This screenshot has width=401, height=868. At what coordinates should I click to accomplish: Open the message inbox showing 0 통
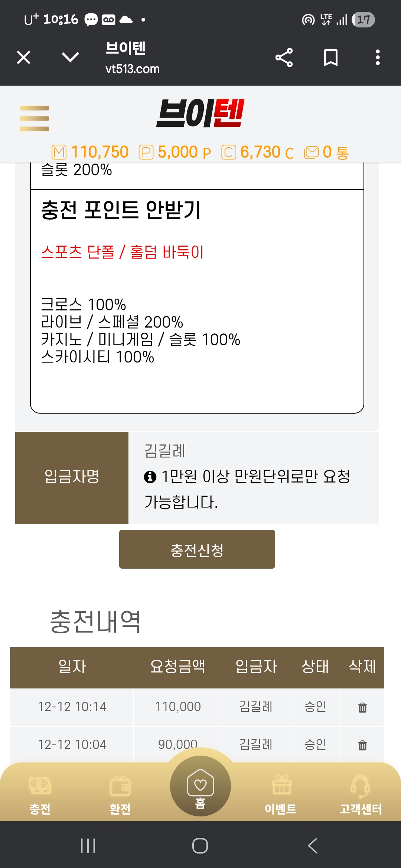click(x=326, y=152)
